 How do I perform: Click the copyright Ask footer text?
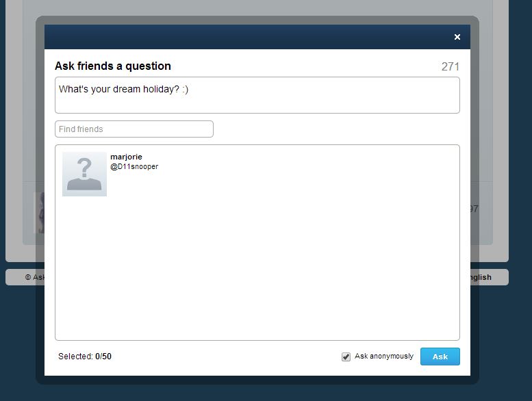35,277
